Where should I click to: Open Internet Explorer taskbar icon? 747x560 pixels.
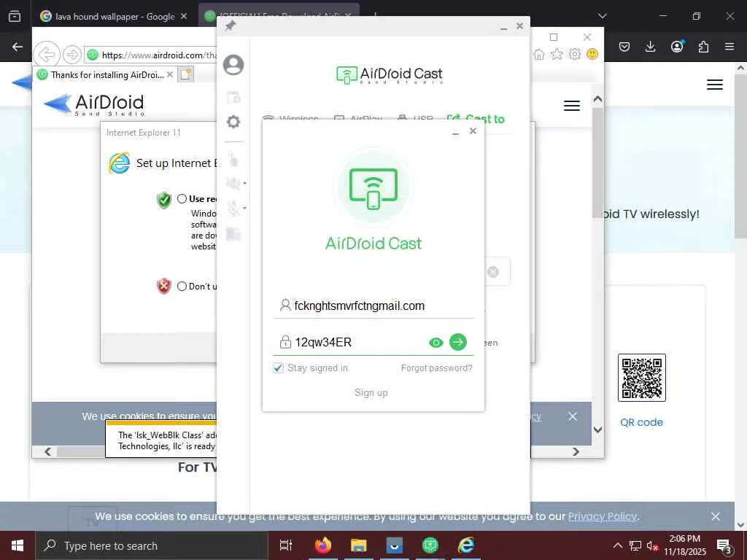click(x=466, y=545)
